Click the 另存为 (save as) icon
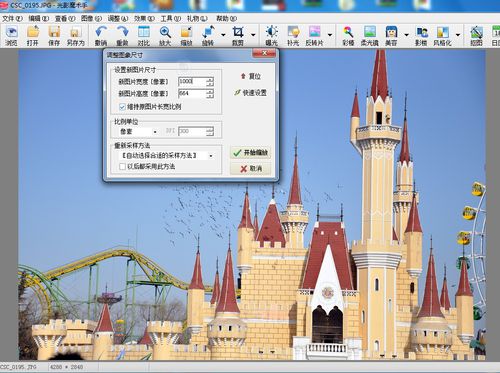500x373 pixels. 76,36
